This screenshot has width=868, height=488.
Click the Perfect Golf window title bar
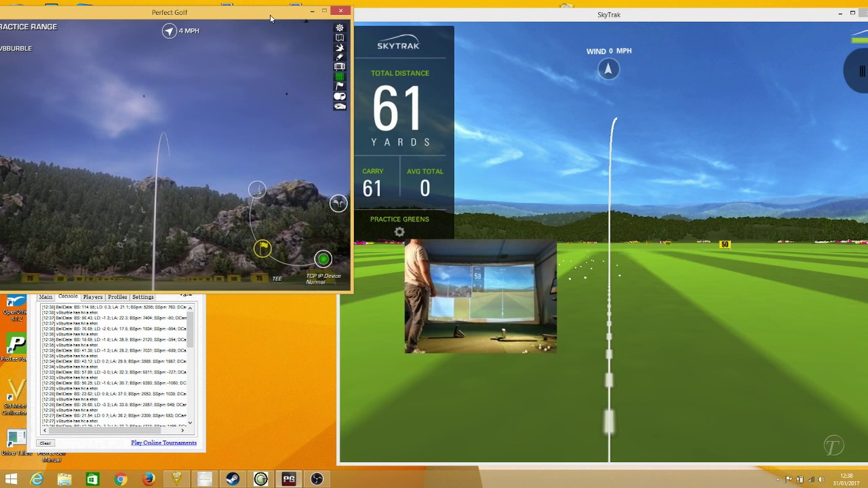click(170, 12)
